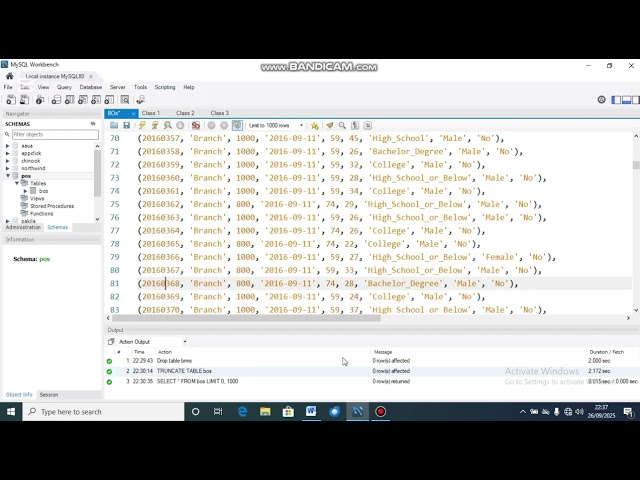Toggle left sidebar panel visibility
The image size is (640, 480).
[x=616, y=100]
